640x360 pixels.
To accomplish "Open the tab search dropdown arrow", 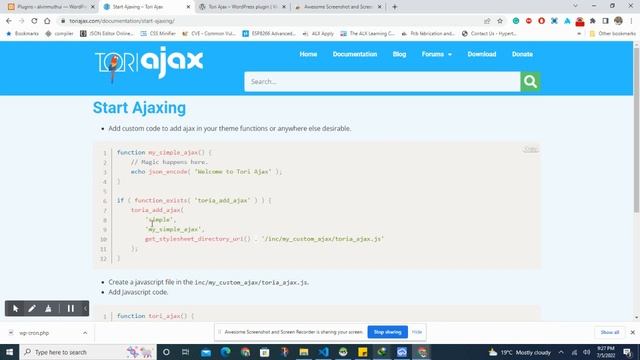I will tap(575, 6).
